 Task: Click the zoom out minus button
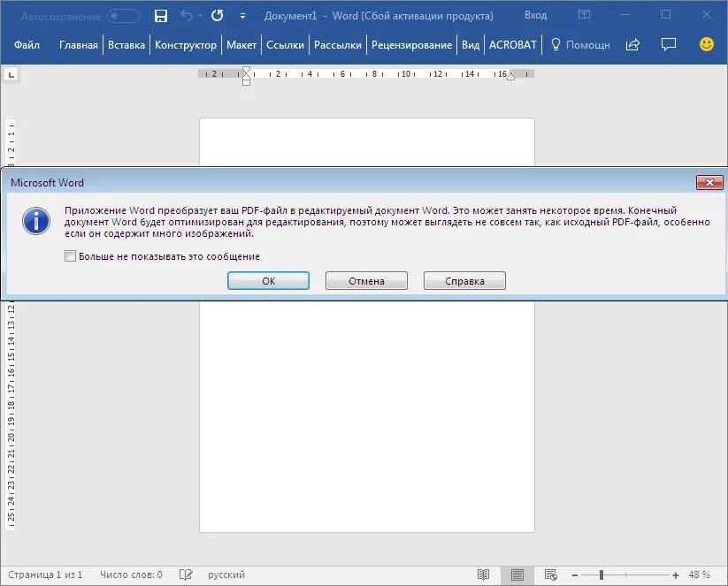coord(575,575)
